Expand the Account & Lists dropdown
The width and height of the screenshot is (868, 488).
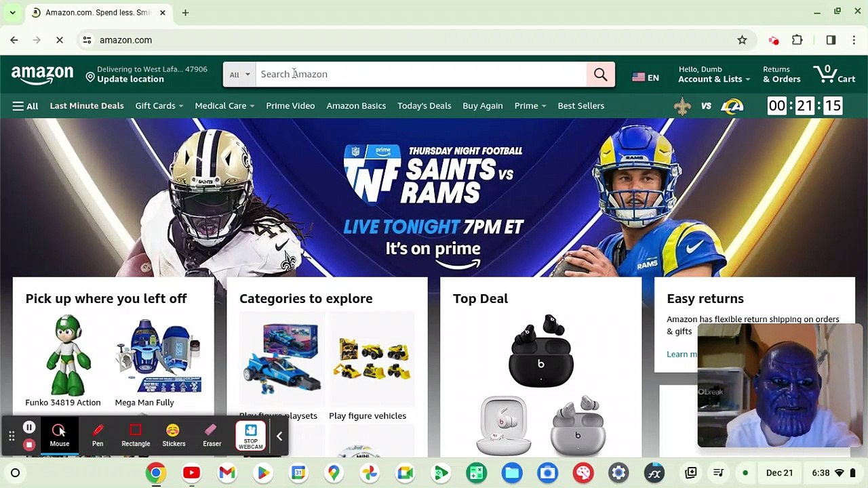[714, 75]
